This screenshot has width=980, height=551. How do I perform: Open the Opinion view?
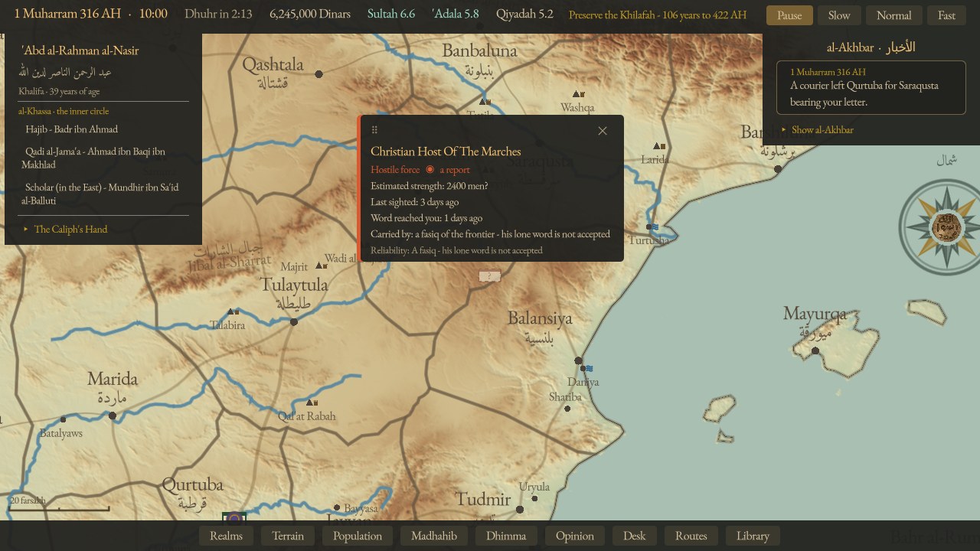tap(575, 536)
